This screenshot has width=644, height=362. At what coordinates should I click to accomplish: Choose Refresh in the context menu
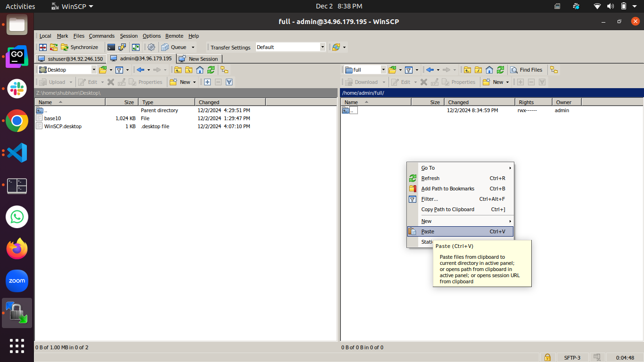point(430,178)
